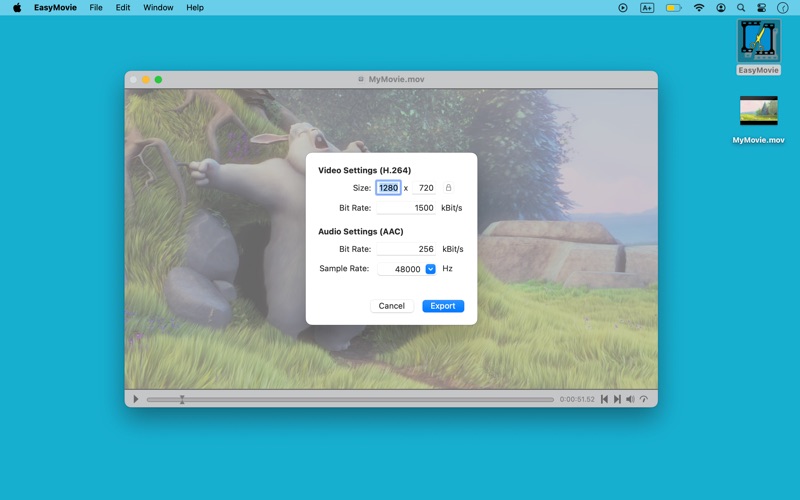Select the video width field showing 1280
The height and width of the screenshot is (500, 800).
pos(388,188)
